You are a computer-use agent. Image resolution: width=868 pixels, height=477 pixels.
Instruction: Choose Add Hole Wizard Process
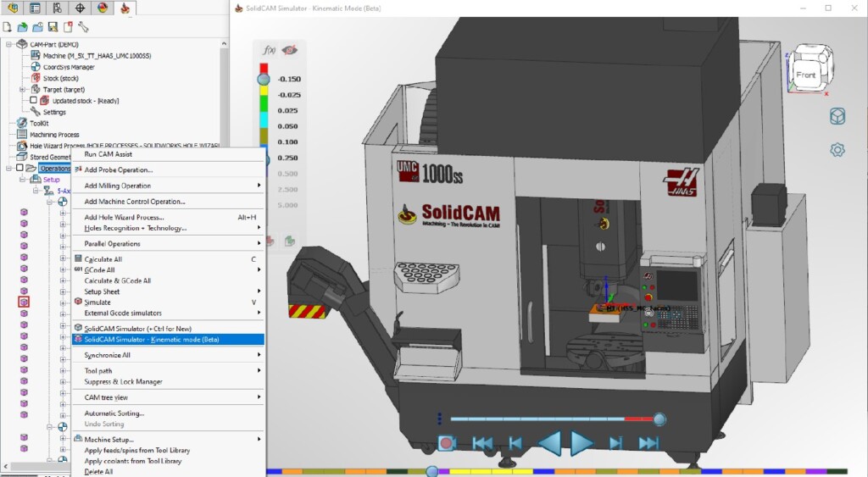tap(169, 218)
